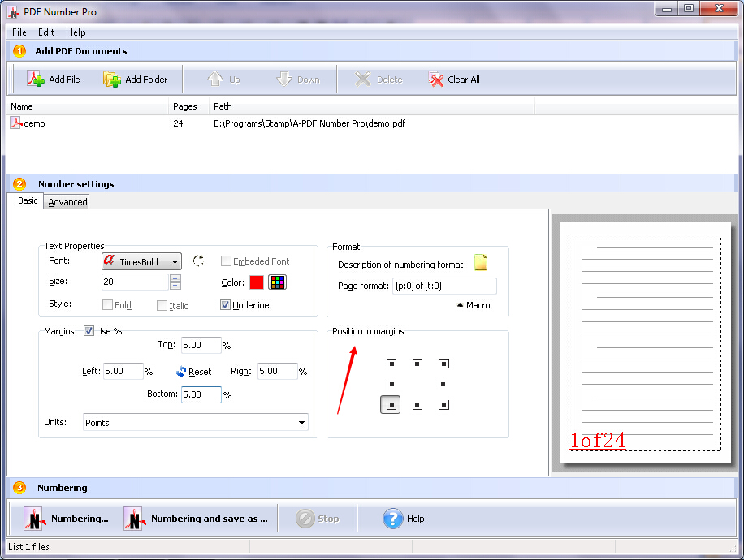Click the Right margin input field
This screenshot has width=744, height=560.
(278, 371)
